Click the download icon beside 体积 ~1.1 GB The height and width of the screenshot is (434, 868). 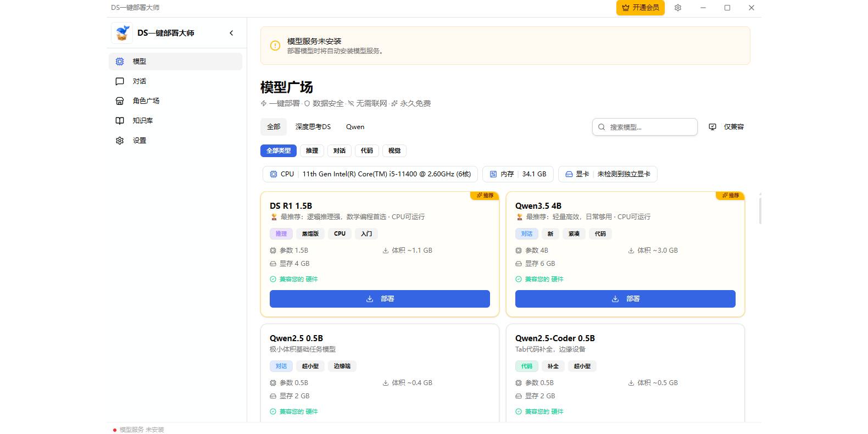tap(386, 251)
